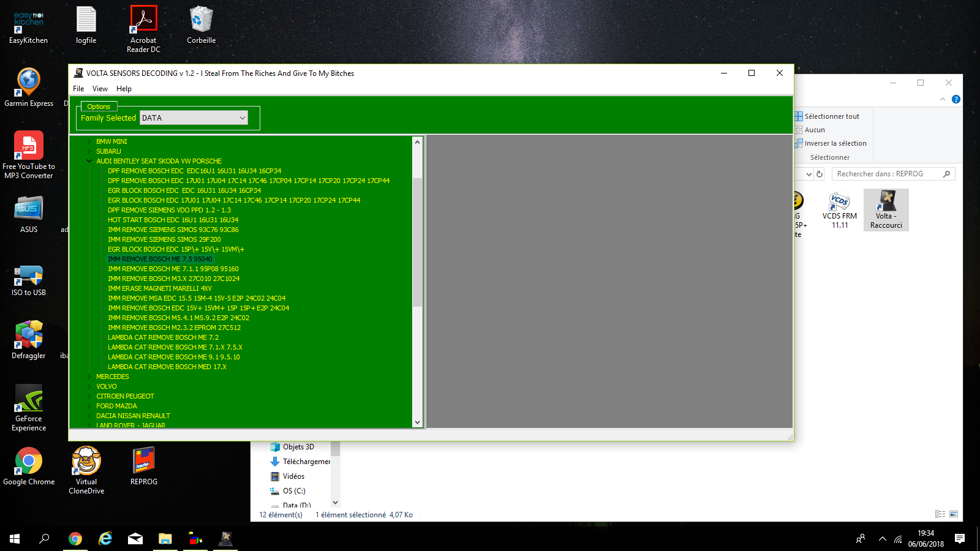Open the REPROG folder desktop icon
The image size is (980, 551).
click(x=144, y=461)
